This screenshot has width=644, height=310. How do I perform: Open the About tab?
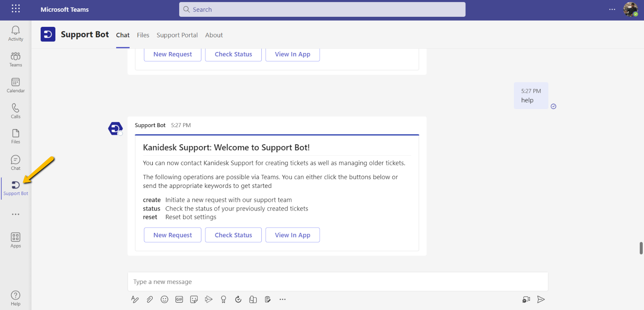pos(214,35)
